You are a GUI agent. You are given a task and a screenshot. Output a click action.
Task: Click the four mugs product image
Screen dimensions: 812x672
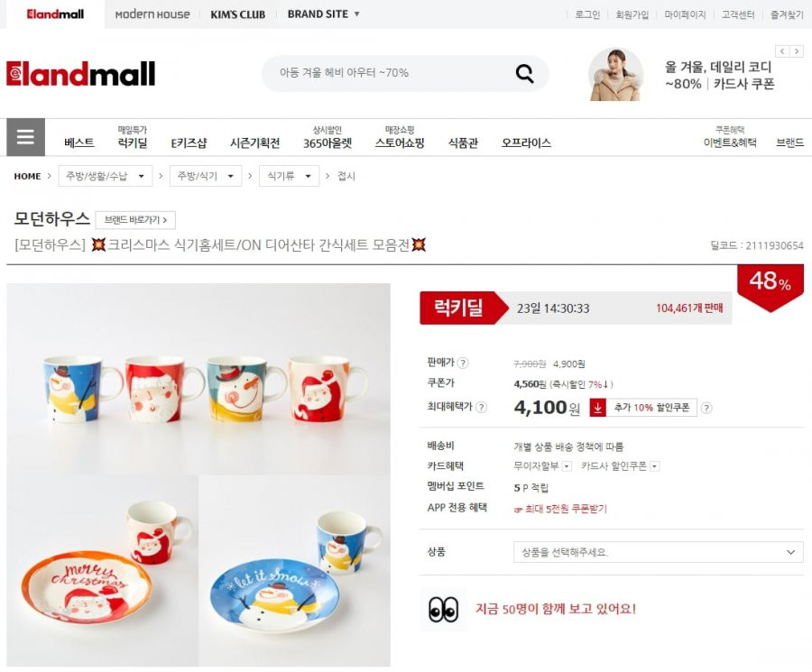198,379
